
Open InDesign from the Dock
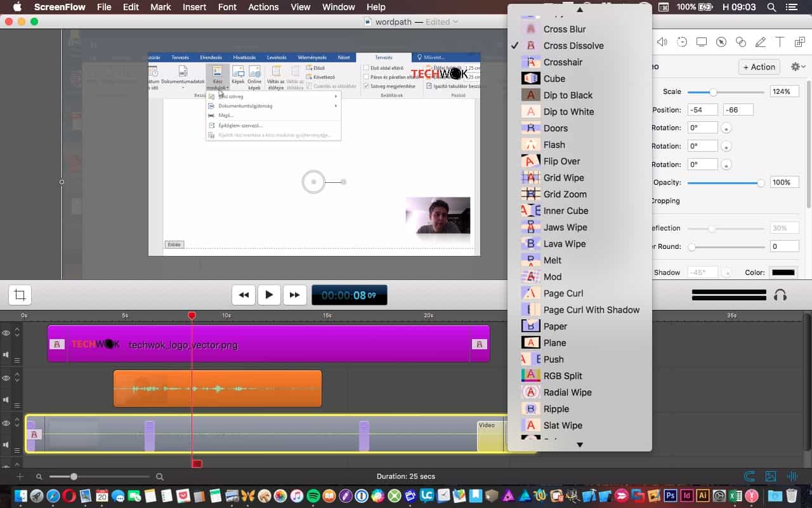(686, 495)
